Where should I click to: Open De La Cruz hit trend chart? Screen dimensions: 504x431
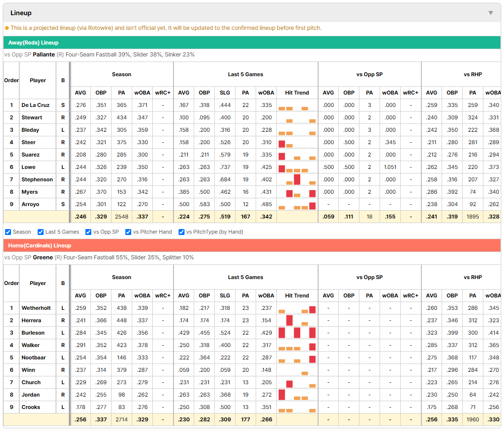pos(297,106)
